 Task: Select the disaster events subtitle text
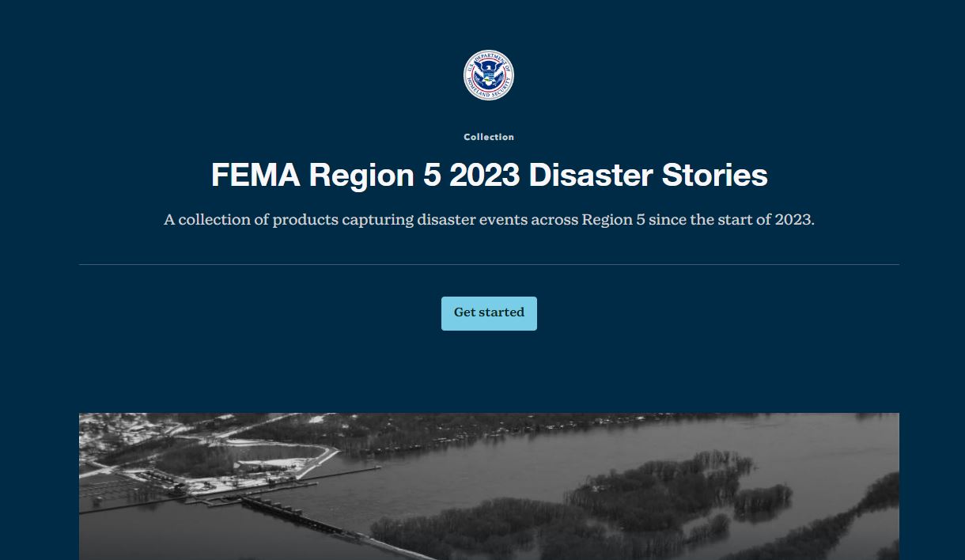coord(489,219)
